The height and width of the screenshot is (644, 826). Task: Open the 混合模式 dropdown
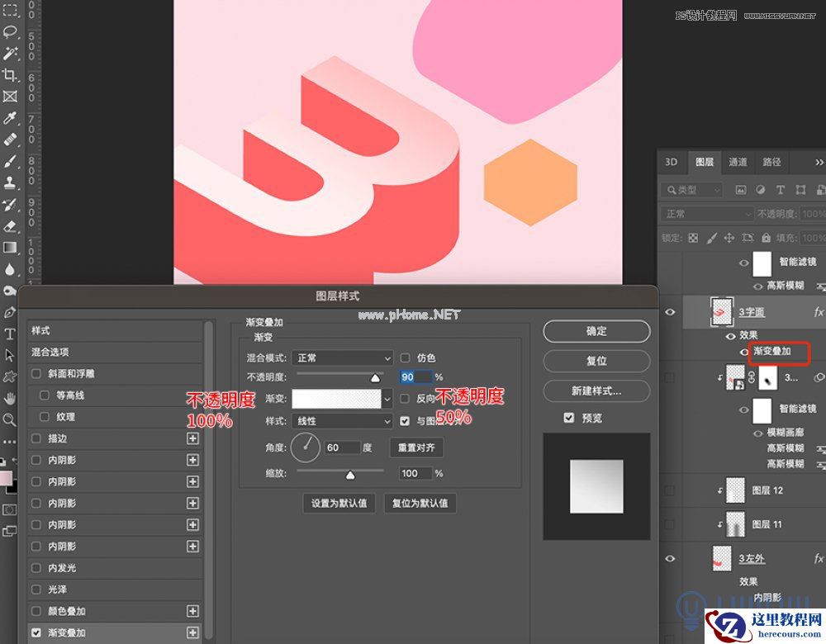[343, 358]
